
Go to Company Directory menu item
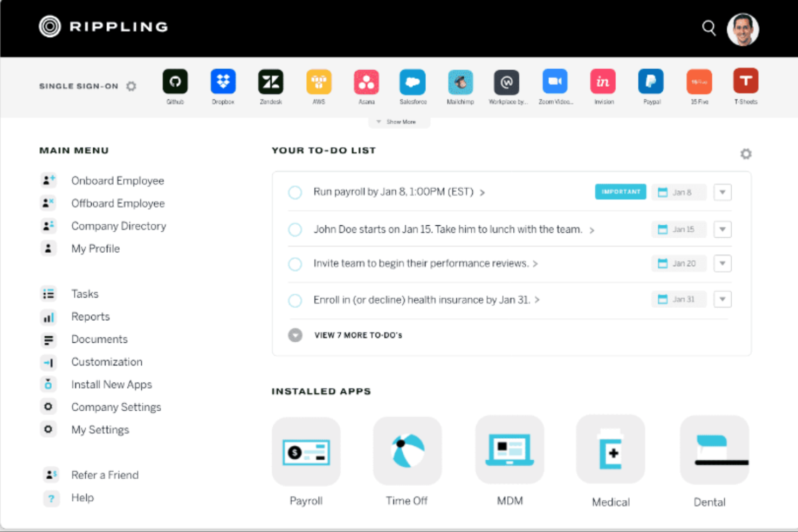point(119,226)
